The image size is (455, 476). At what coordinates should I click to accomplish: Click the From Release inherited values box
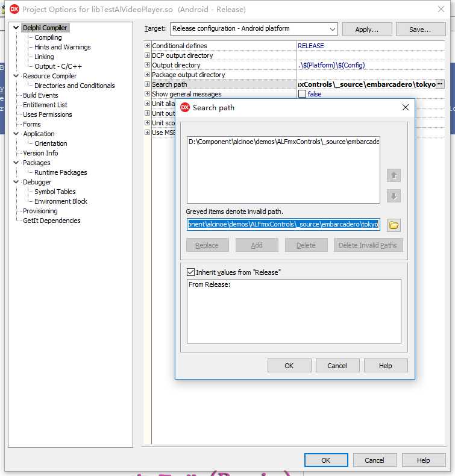click(x=294, y=311)
